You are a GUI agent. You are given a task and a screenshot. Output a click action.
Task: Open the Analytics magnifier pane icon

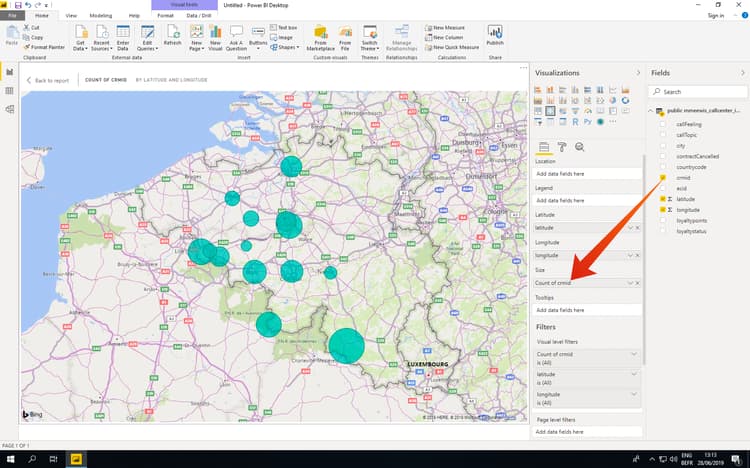click(579, 147)
